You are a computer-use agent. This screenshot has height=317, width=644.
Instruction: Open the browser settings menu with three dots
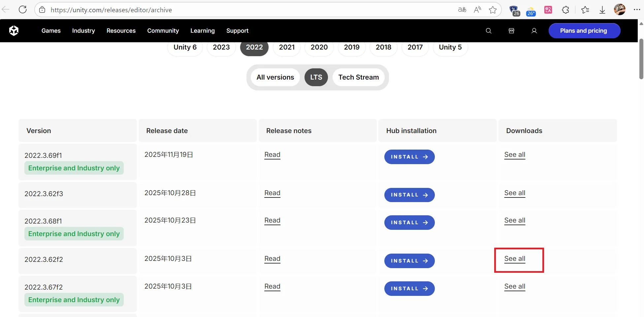pyautogui.click(x=637, y=10)
